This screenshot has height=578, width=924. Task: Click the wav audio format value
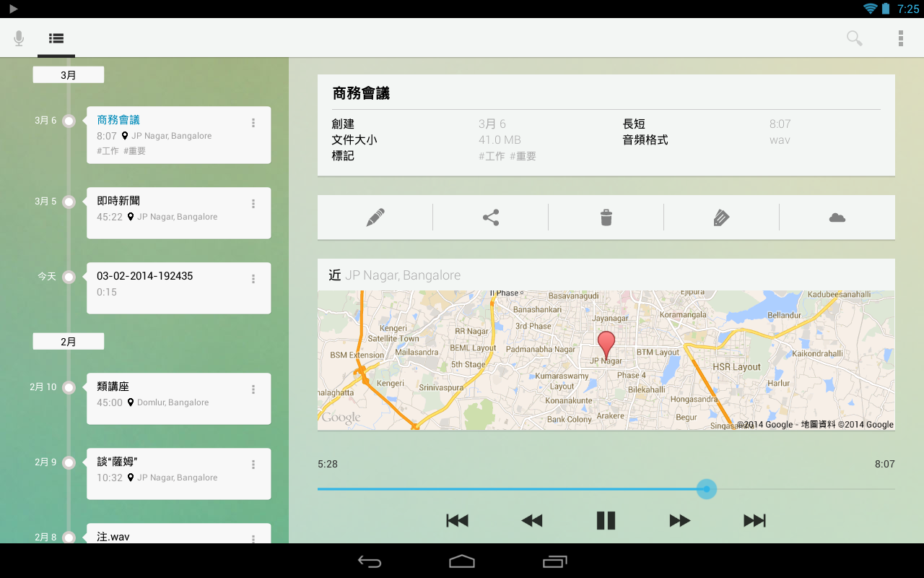tap(780, 140)
